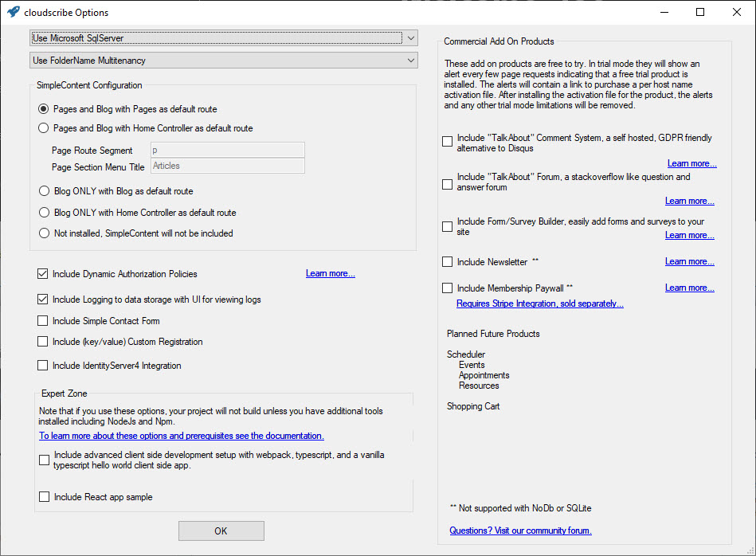The height and width of the screenshot is (556, 756).
Task: Click the Page Section Menu Title field
Action: tap(228, 166)
